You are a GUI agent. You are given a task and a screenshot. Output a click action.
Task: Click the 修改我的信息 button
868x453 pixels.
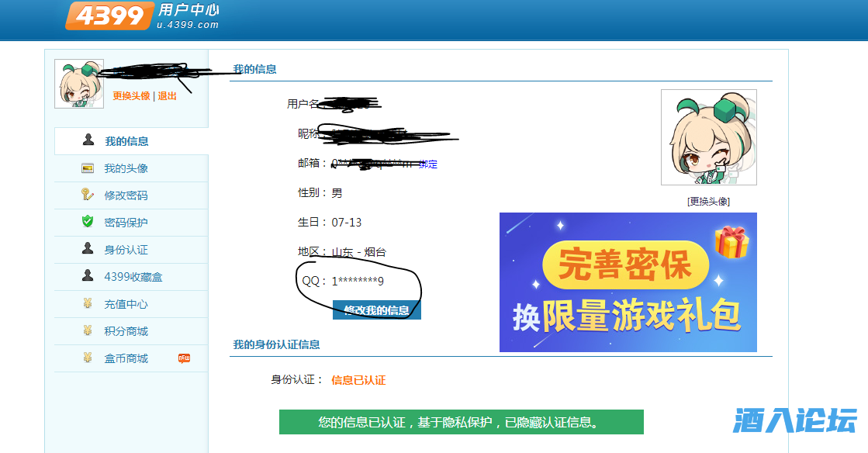tap(377, 309)
